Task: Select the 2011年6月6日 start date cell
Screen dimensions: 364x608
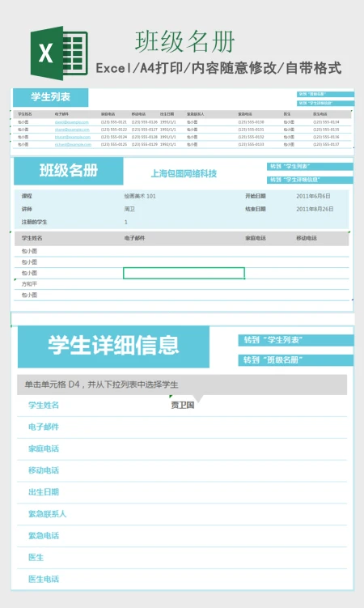Action: pos(313,196)
